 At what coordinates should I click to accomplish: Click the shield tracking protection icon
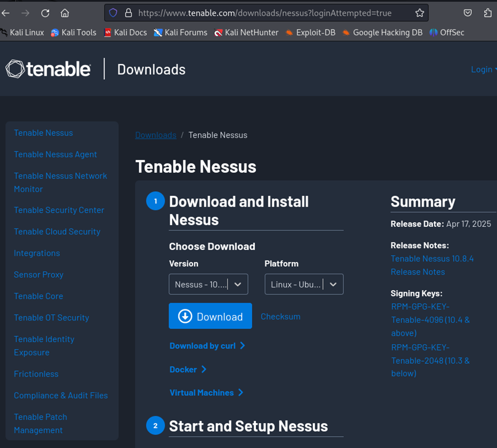pos(113,13)
